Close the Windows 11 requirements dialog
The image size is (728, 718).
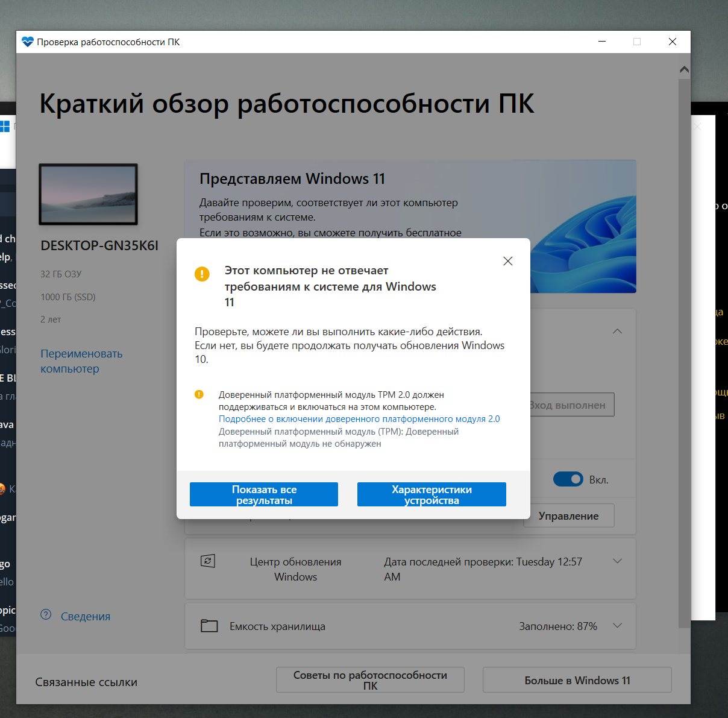click(508, 261)
